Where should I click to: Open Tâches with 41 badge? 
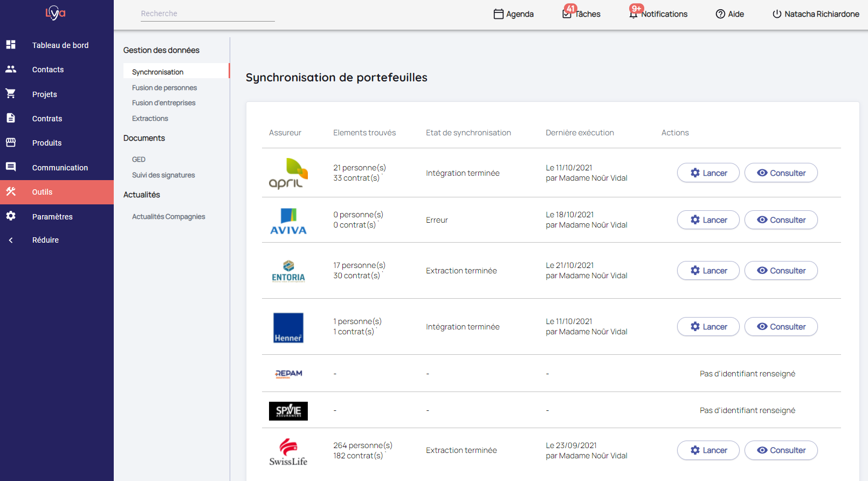tap(581, 14)
